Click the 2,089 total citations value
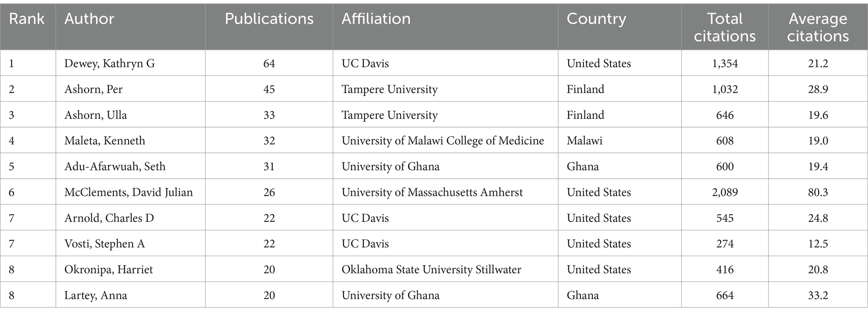 (x=725, y=193)
